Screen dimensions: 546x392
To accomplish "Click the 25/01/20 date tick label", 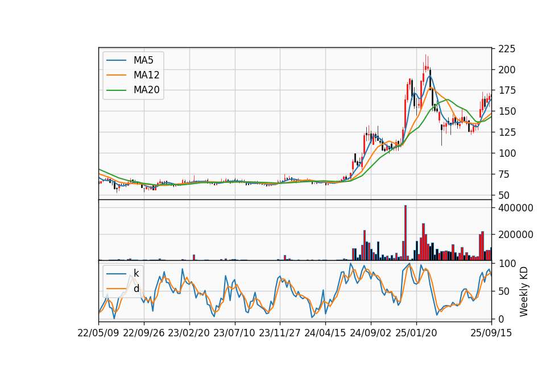I will (x=416, y=333).
